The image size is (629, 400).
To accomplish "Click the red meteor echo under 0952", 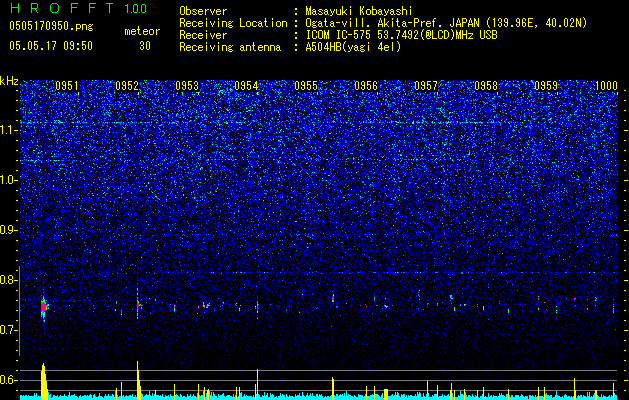I will pos(138,305).
